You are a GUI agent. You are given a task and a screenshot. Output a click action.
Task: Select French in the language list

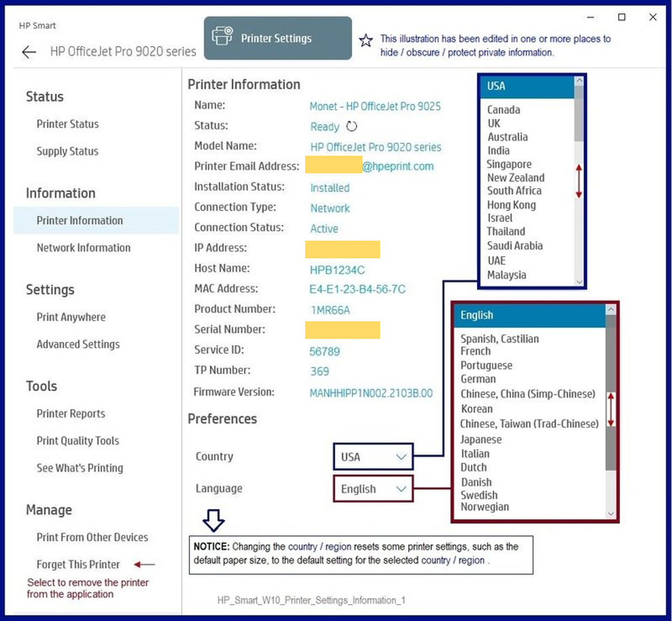tap(476, 351)
